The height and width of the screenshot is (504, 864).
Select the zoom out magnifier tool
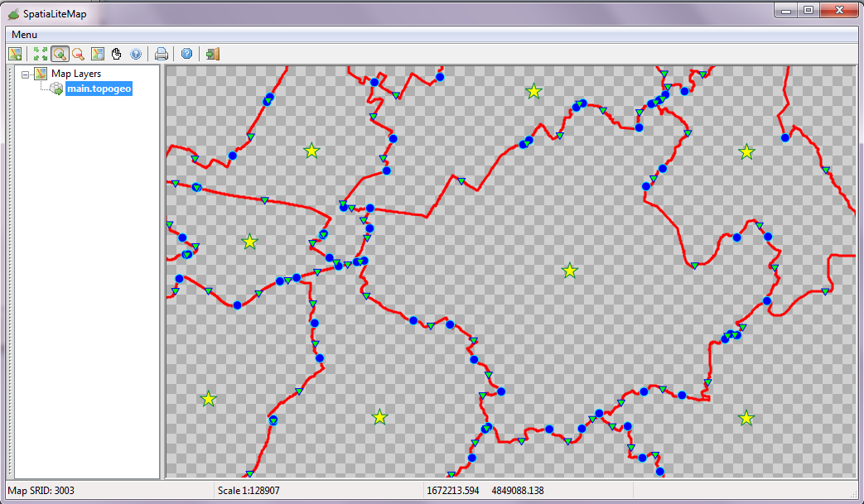click(x=78, y=54)
